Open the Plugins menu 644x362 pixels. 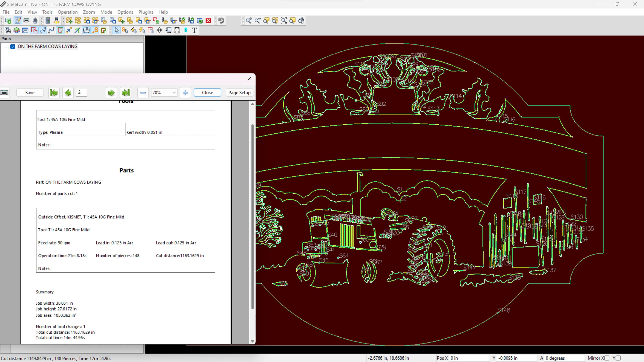point(146,12)
